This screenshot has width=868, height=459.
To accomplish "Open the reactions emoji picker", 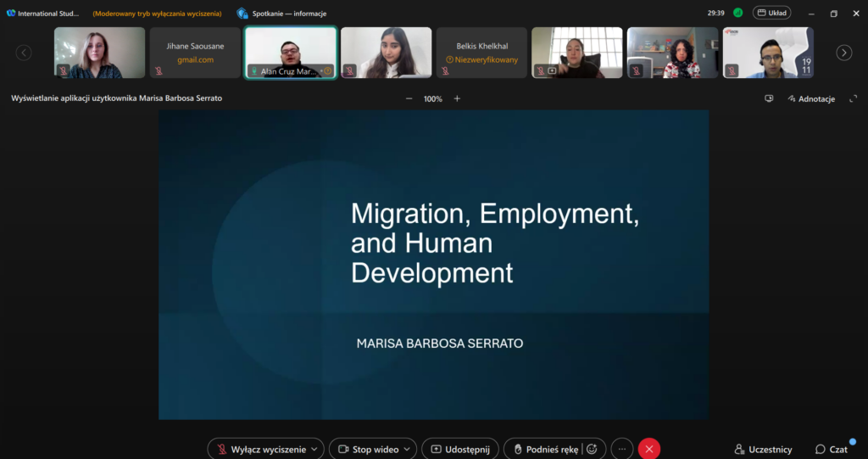I will (592, 449).
